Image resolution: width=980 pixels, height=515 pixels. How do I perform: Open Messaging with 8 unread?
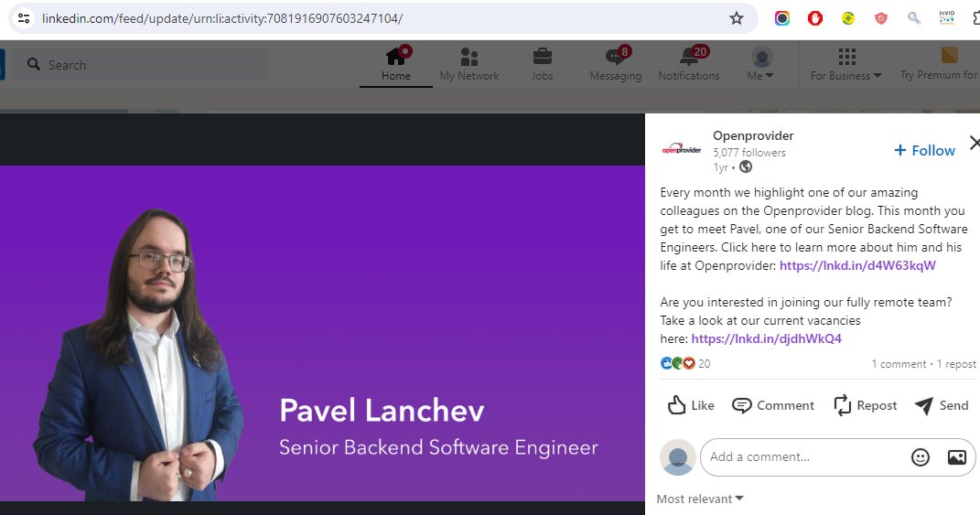pyautogui.click(x=616, y=64)
